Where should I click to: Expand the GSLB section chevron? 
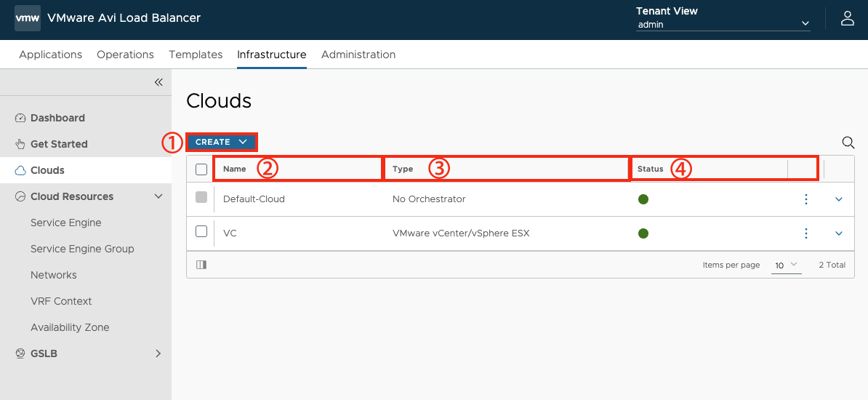[158, 353]
